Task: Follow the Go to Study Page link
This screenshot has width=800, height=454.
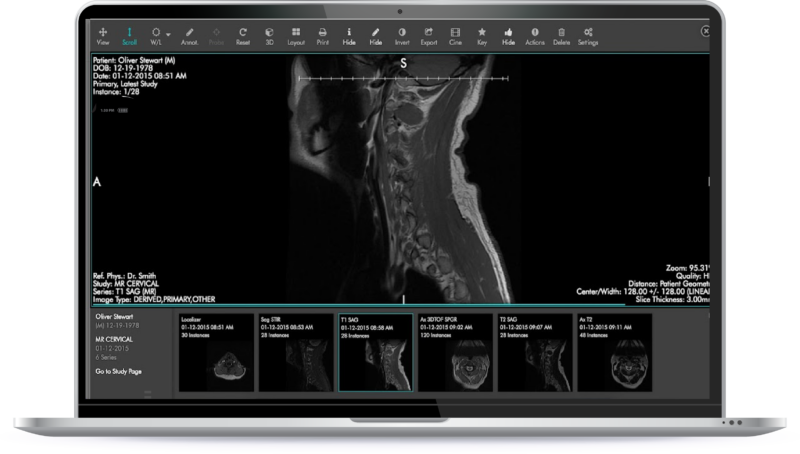Action: pos(118,371)
